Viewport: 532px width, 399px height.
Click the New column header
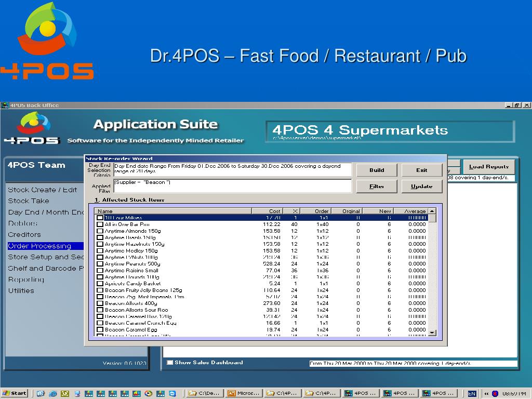pos(378,211)
